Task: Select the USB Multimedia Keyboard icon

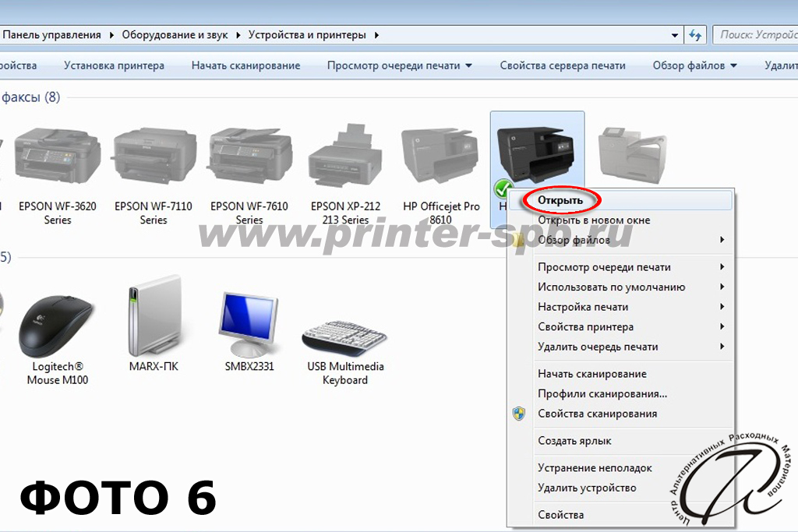Action: point(345,338)
